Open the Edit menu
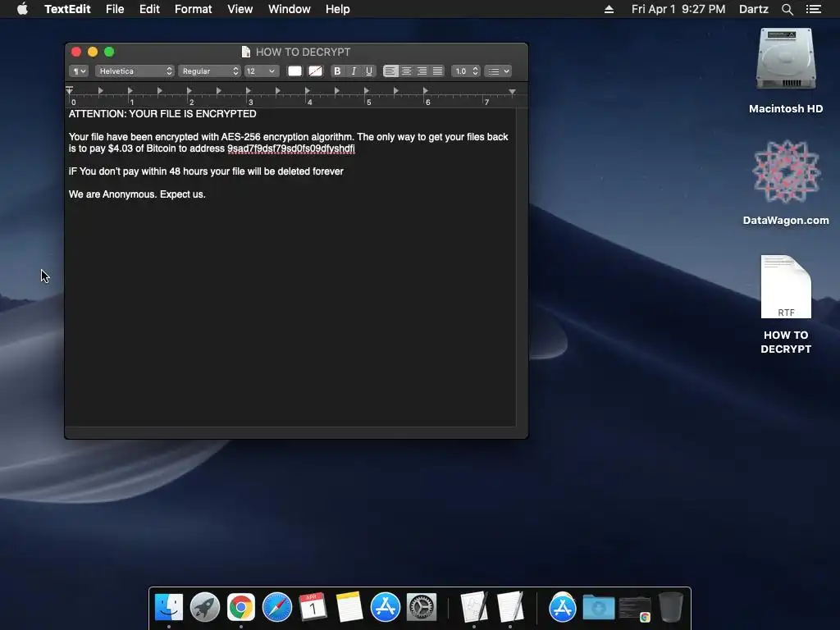The height and width of the screenshot is (630, 840). pos(149,9)
